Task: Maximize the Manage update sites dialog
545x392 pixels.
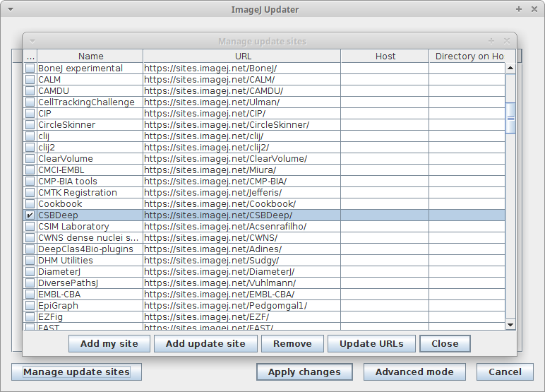Action: 491,42
